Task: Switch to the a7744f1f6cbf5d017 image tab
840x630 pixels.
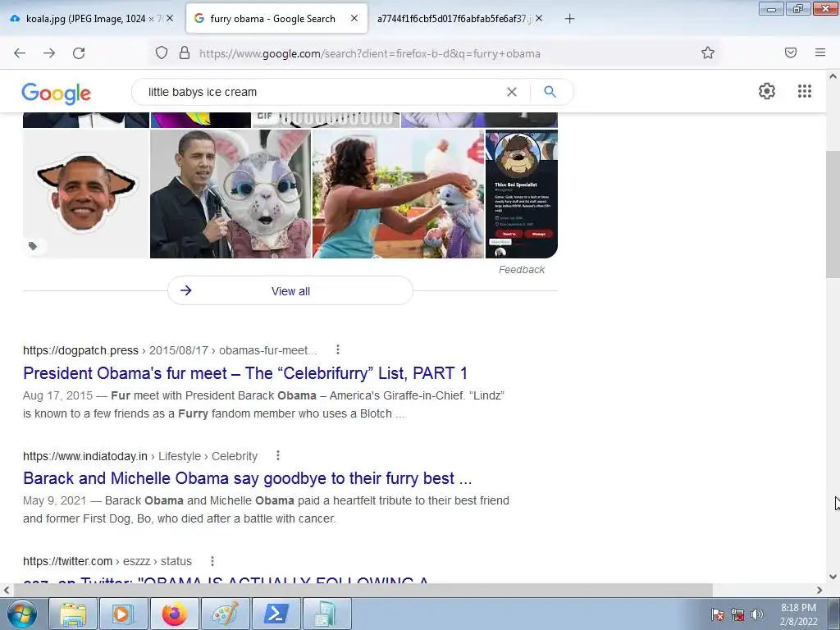Action: point(453,19)
